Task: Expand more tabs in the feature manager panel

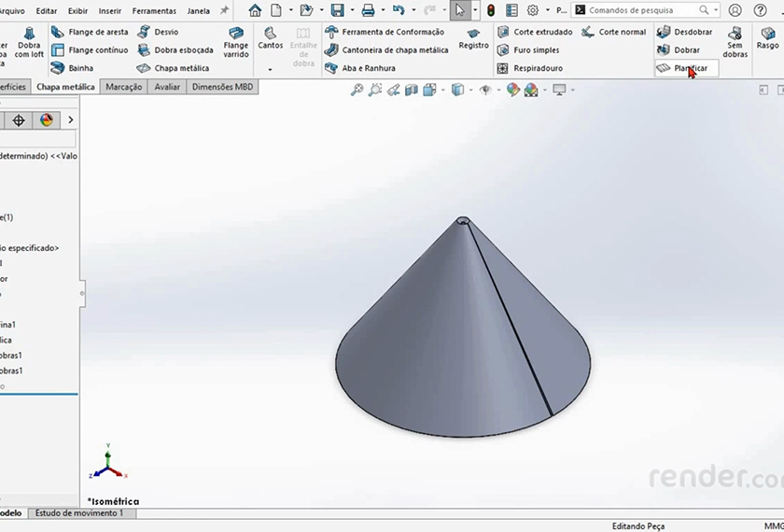Action: point(70,120)
